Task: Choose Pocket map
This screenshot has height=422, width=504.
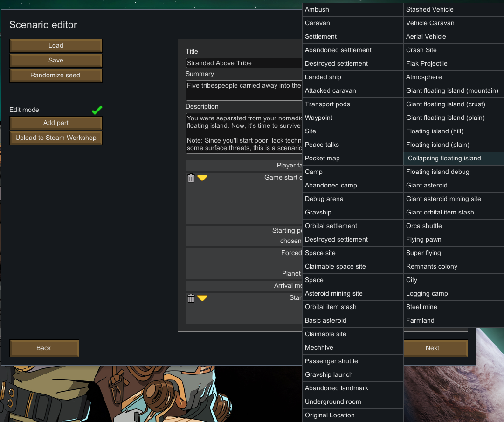Action: [x=352, y=158]
